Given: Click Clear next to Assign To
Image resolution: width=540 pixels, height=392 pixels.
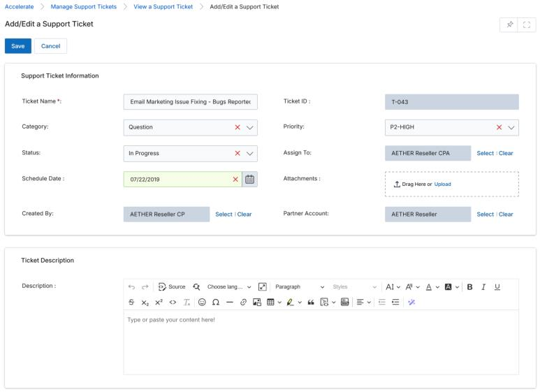Looking at the screenshot, I should pos(506,153).
